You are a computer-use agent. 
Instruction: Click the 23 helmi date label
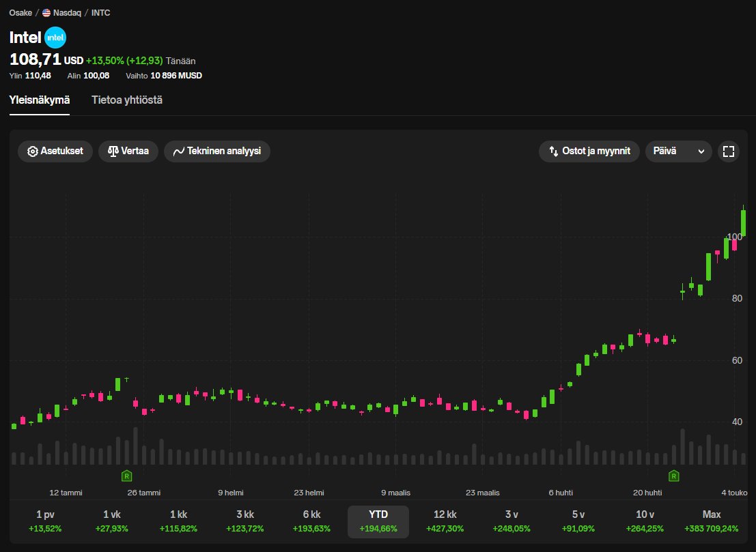pos(309,493)
